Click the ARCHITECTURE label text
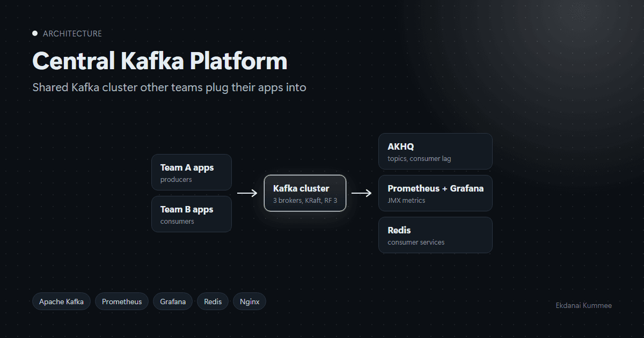The height and width of the screenshot is (338, 644). pyautogui.click(x=72, y=34)
